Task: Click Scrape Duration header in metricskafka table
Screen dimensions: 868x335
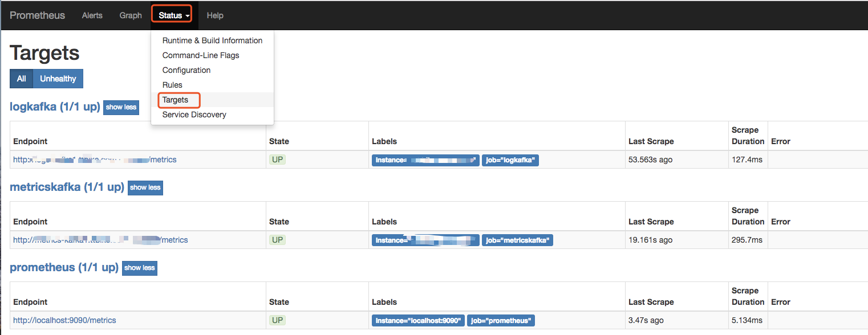Action: [x=748, y=216]
